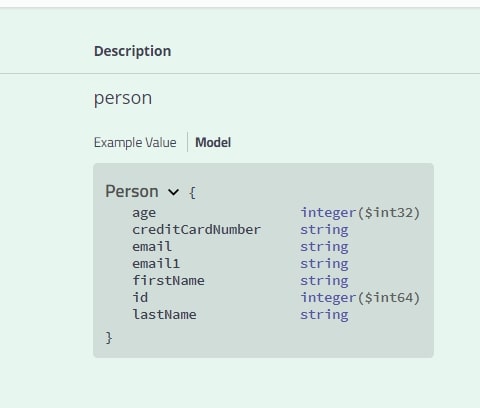Click the string type next to firstName
The height and width of the screenshot is (408, 480).
coord(324,281)
